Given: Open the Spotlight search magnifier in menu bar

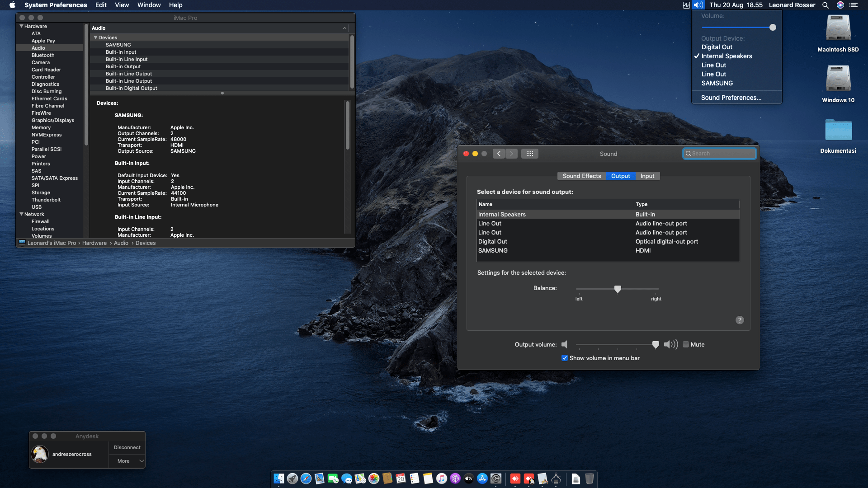Looking at the screenshot, I should point(825,5).
